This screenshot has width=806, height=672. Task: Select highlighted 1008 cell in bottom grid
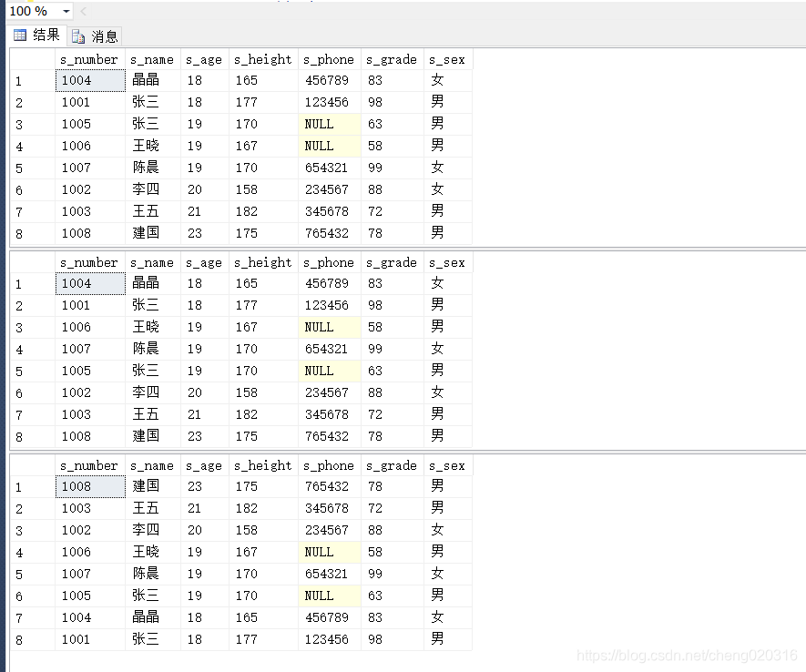[x=90, y=486]
